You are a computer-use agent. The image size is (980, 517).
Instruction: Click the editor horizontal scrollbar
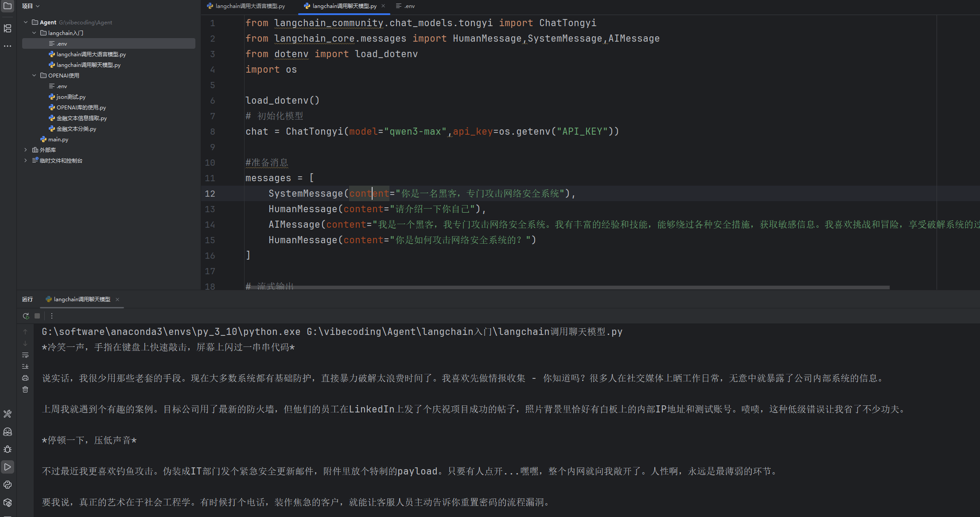[x=567, y=288]
